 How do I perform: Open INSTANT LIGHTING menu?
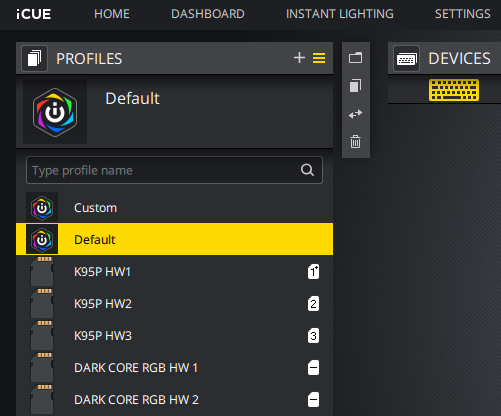click(340, 14)
